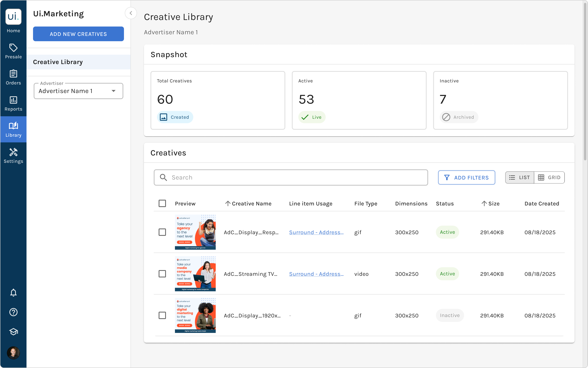Open the user profile avatar

coord(13,353)
